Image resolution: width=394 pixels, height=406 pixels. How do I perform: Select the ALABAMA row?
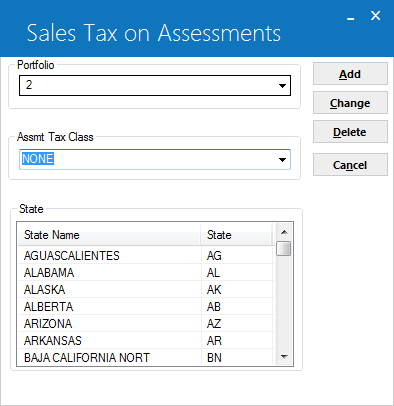coord(146,272)
